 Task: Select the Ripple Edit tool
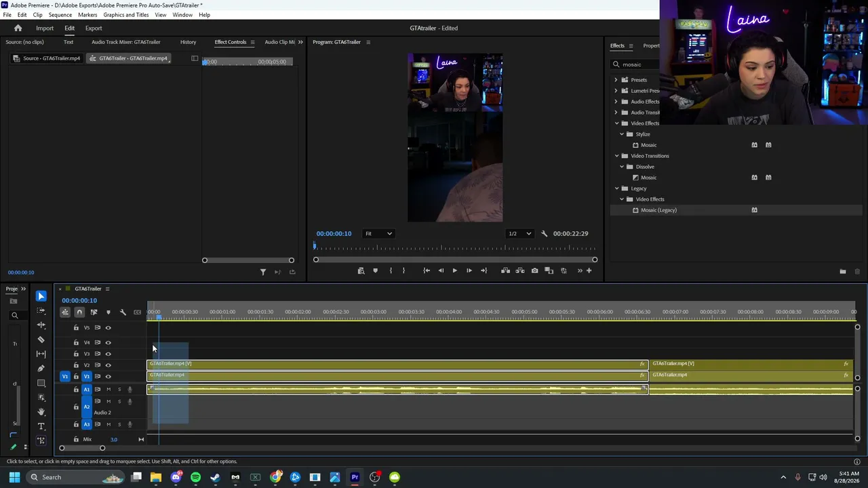(x=41, y=325)
